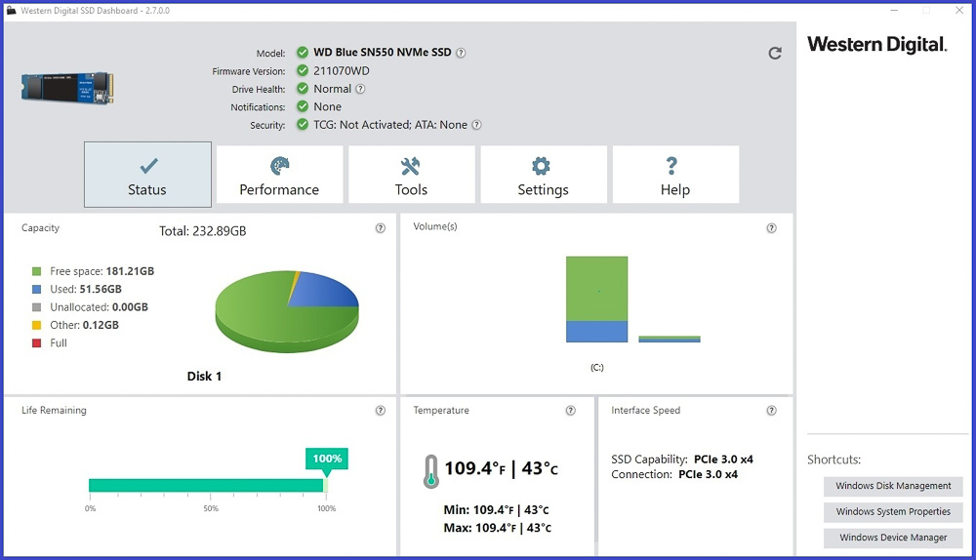Open Windows Disk Management shortcut
The height and width of the screenshot is (560, 976).
pyautogui.click(x=893, y=486)
